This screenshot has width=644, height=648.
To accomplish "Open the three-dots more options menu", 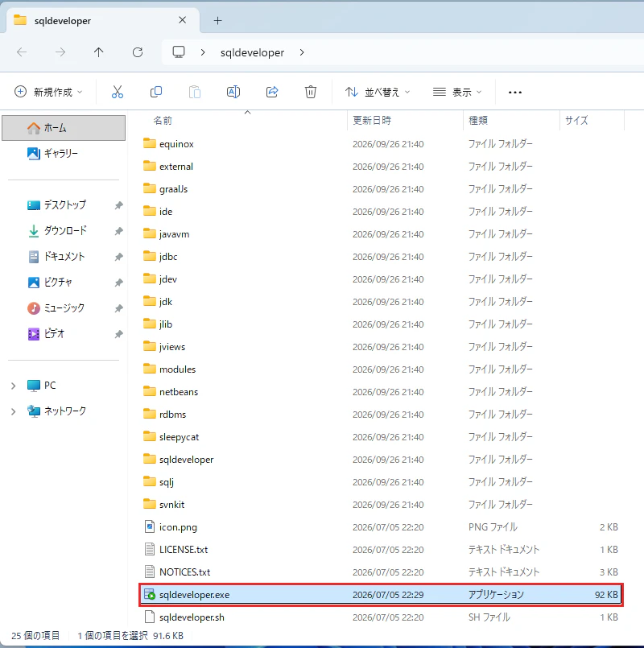I will point(514,92).
